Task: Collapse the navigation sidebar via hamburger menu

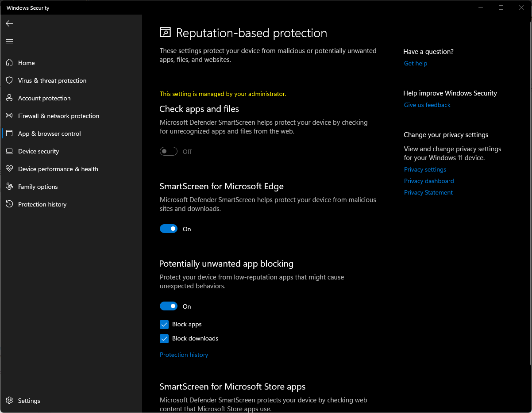Action: (9, 41)
